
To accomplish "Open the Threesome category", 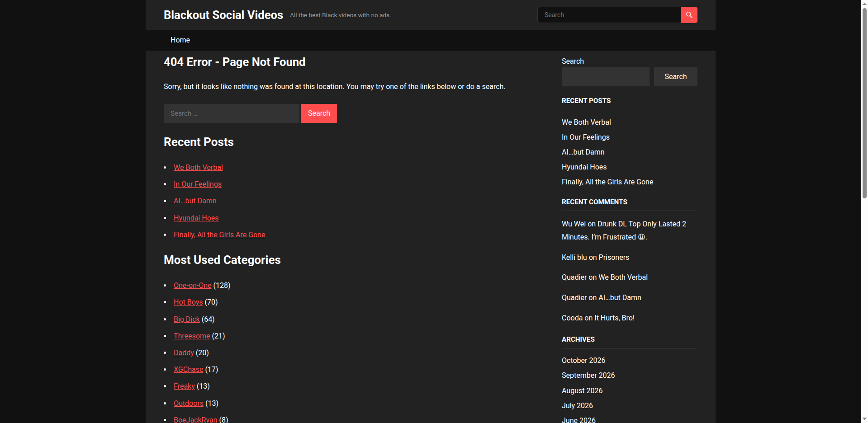I will click(x=192, y=336).
